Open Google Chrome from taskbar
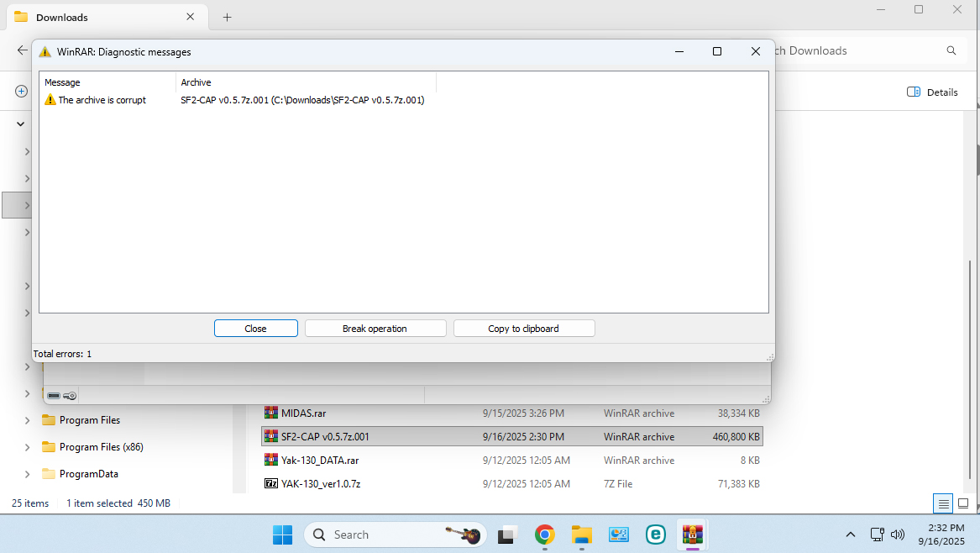This screenshot has width=980, height=553. [544, 535]
